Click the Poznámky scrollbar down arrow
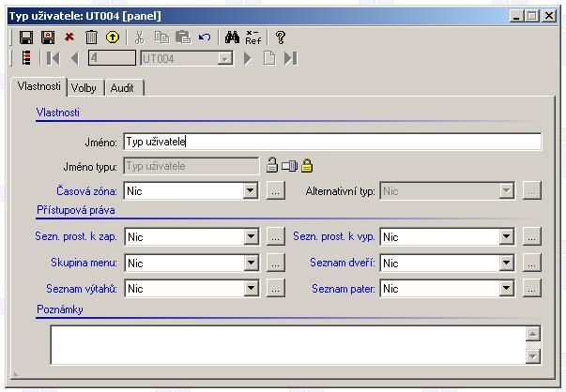Image resolution: width=566 pixels, height=392 pixels. coord(533,355)
